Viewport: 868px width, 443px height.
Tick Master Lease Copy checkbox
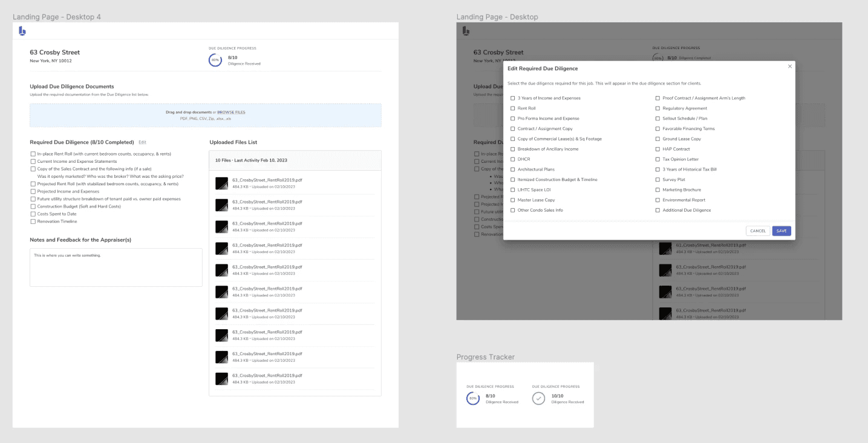513,200
